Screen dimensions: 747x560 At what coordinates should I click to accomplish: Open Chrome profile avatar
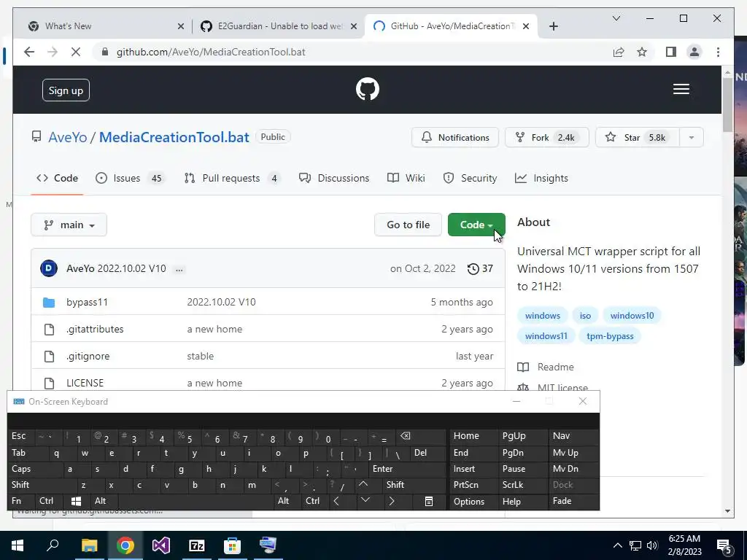tap(694, 52)
